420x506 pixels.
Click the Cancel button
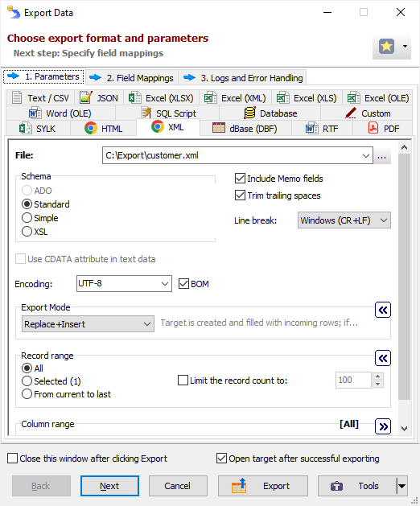(178, 486)
